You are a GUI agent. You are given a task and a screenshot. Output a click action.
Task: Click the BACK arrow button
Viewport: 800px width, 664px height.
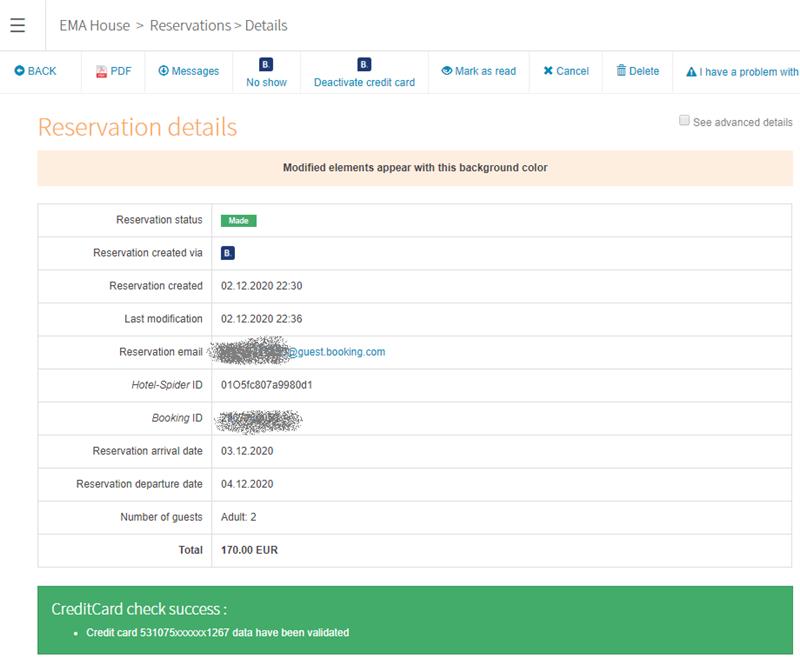tap(36, 71)
